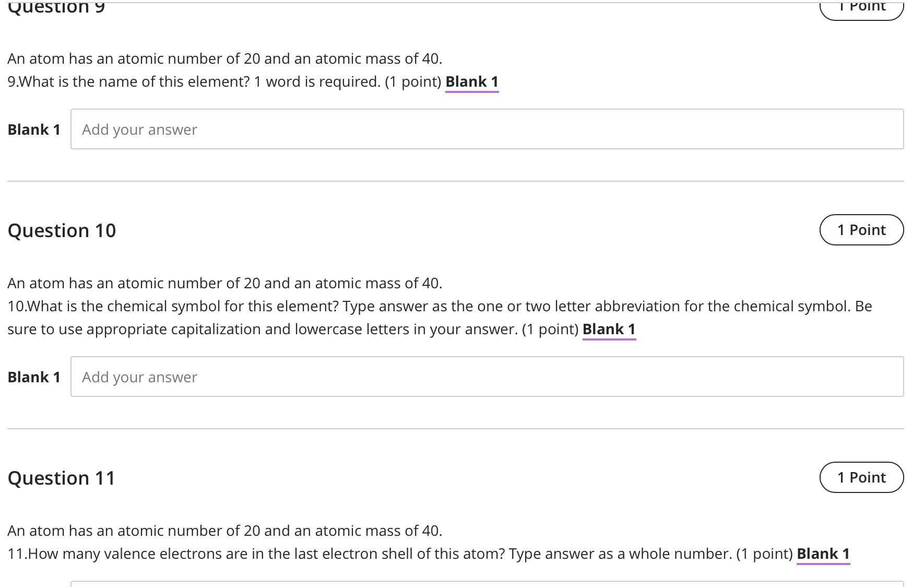Click the Add your answer placeholder under Question 9

138,129
